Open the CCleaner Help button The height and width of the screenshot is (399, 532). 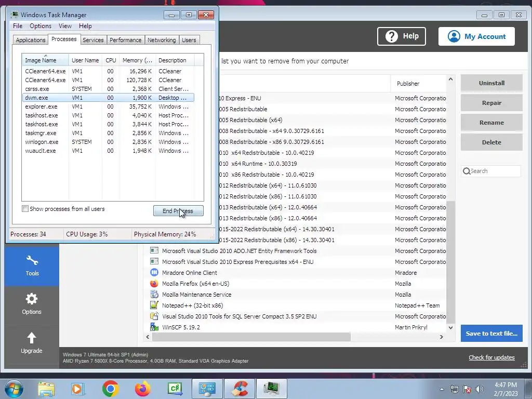[x=402, y=36]
